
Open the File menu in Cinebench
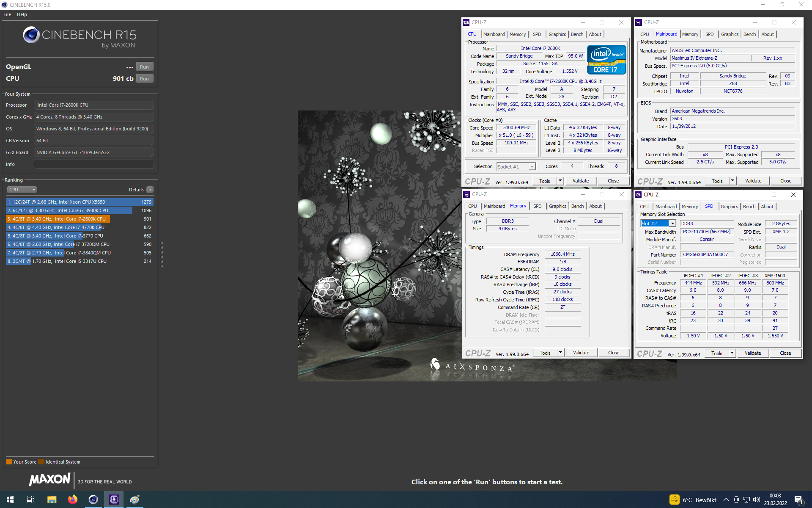(7, 14)
